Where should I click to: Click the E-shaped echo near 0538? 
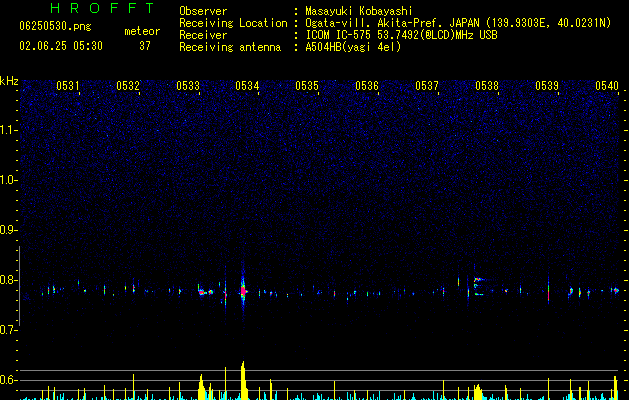(x=478, y=286)
